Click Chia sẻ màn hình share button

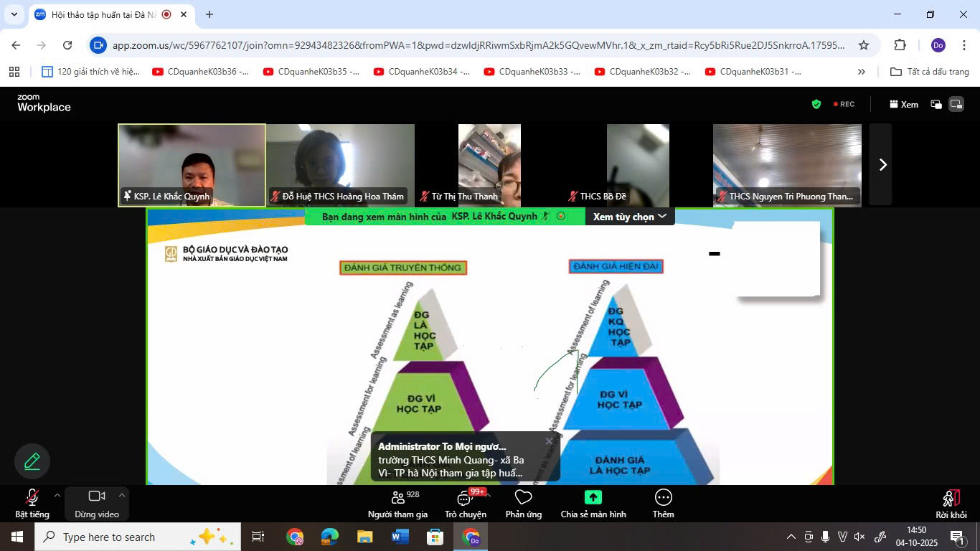(x=593, y=503)
